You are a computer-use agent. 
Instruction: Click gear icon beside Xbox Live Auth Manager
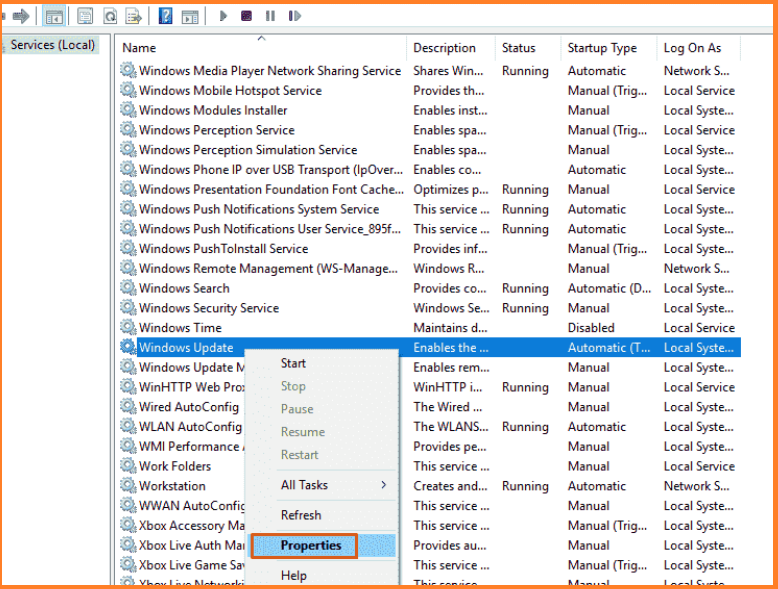point(128,545)
